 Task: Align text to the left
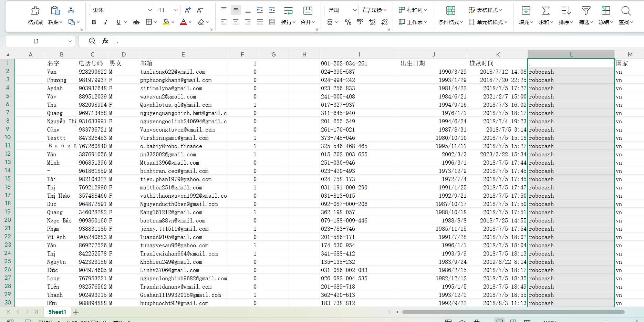click(224, 22)
